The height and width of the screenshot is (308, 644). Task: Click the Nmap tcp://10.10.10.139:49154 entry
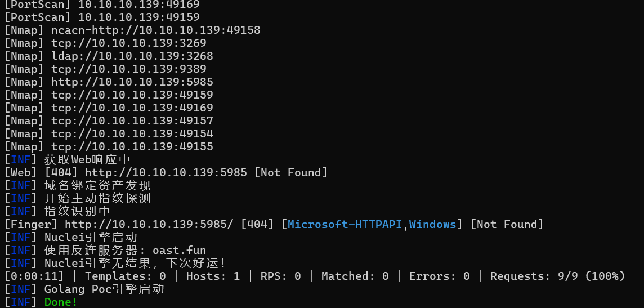pos(132,133)
